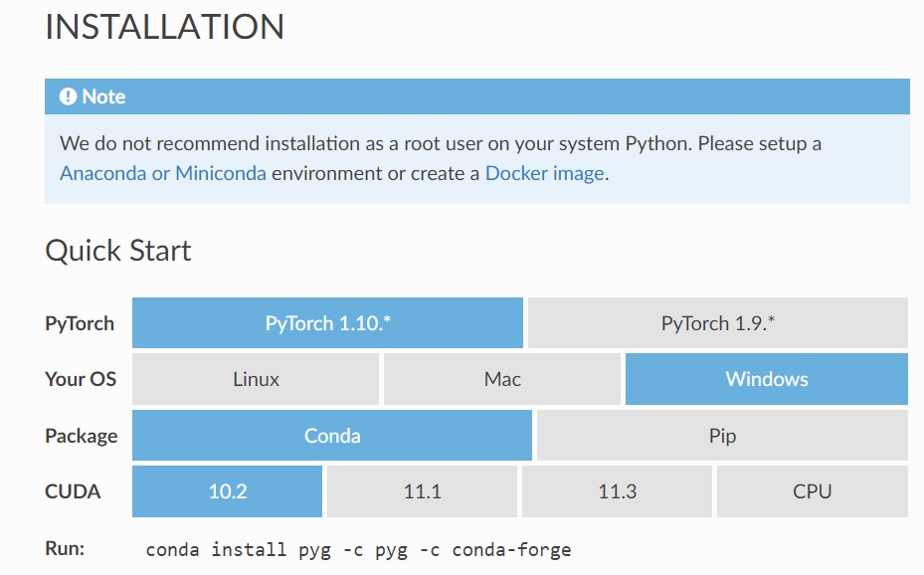The width and height of the screenshot is (924, 575).
Task: Select the CPU compute option
Action: click(x=812, y=491)
